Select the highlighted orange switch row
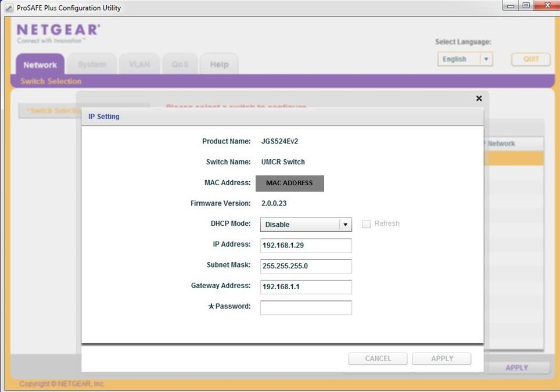This screenshot has width=560, height=392. 514,158
